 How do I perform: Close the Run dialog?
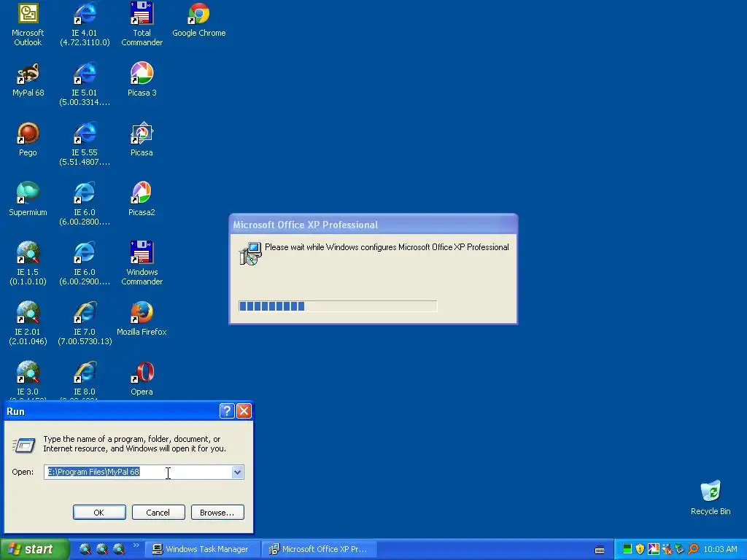244,411
